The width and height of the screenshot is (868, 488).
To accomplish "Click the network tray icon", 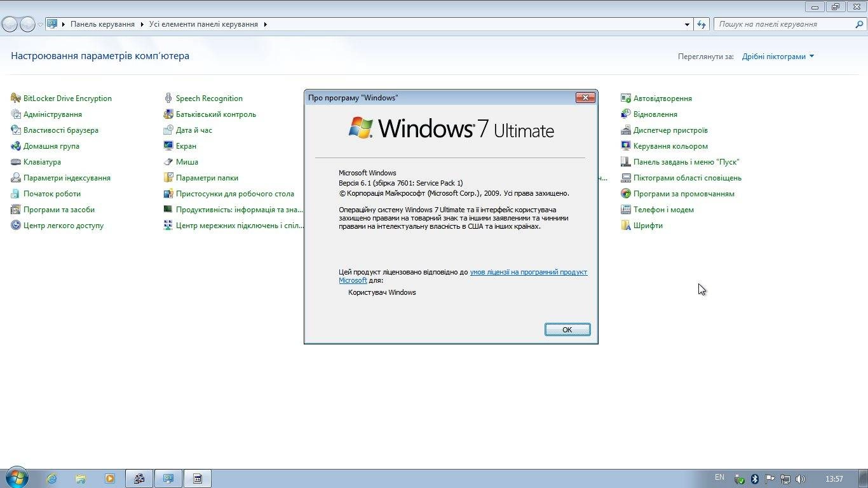I will click(785, 479).
